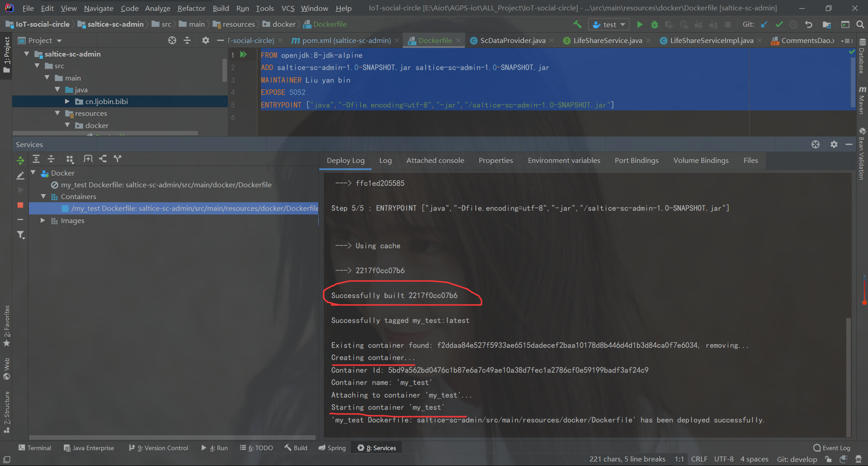The image size is (868, 466).
Task: Toggle the Z: Structure side tab
Action: (6, 412)
